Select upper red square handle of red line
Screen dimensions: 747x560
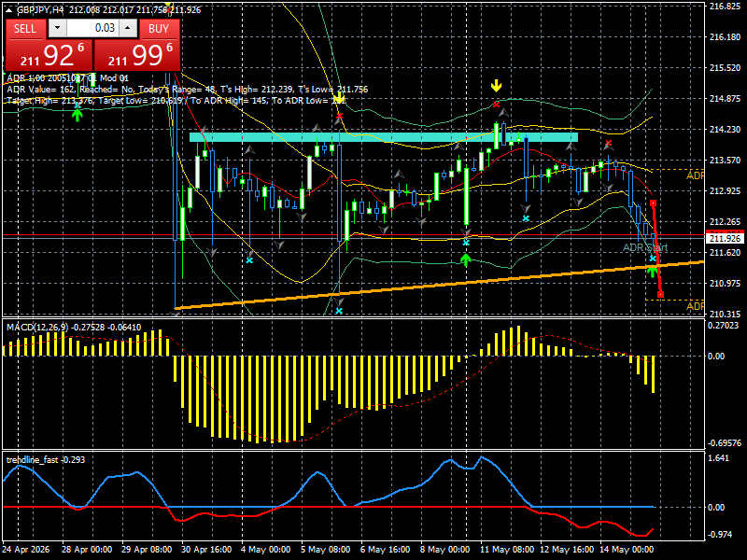[653, 203]
